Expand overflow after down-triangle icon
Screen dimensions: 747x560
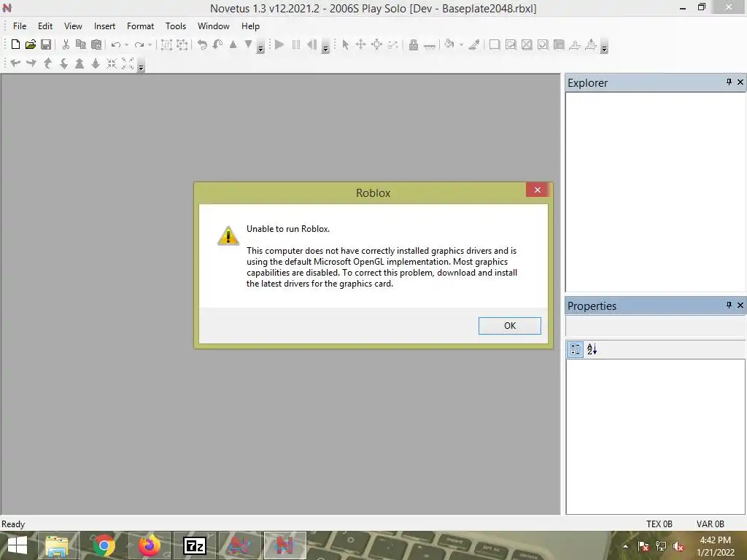click(x=260, y=47)
